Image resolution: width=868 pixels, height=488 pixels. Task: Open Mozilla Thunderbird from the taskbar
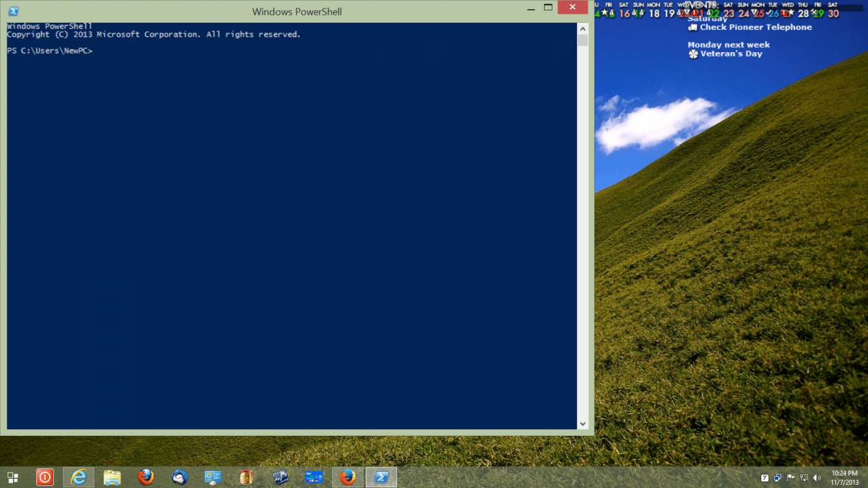[180, 477]
